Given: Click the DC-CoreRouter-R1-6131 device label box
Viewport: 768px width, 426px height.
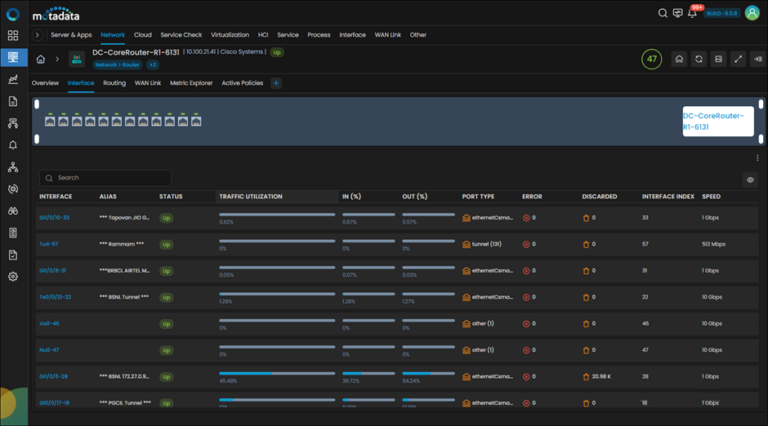Looking at the screenshot, I should pyautogui.click(x=718, y=121).
